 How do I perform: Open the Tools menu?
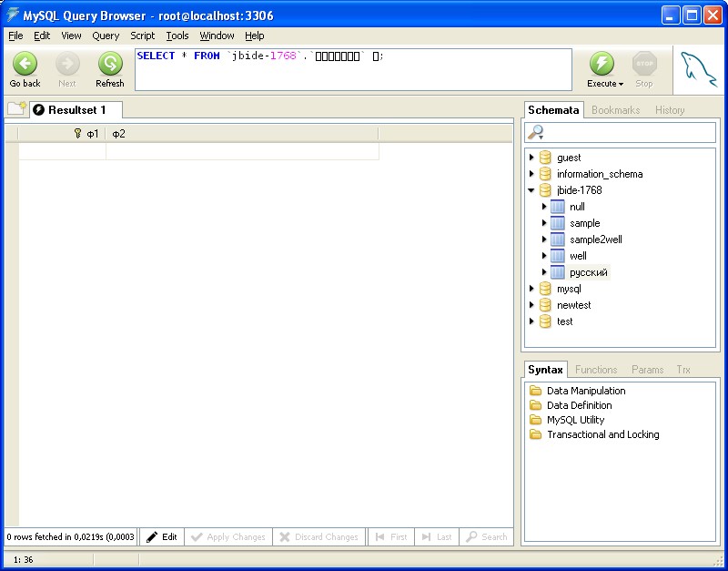pos(177,36)
